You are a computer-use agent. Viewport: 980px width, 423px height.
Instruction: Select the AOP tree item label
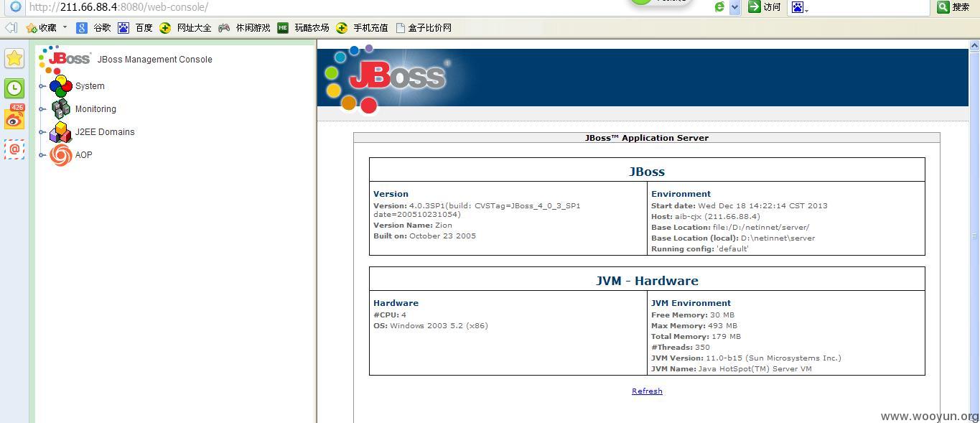[84, 155]
